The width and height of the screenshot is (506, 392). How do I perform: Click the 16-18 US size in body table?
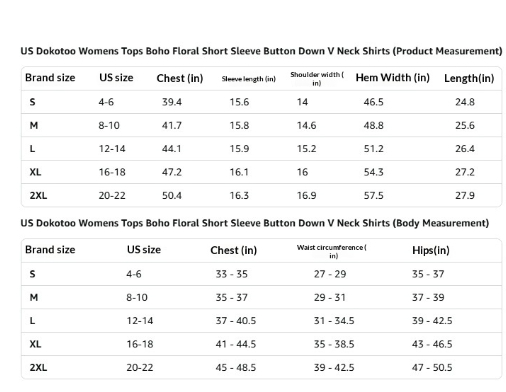[140, 344]
